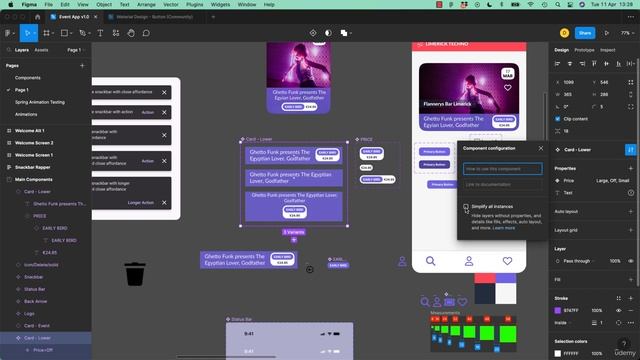Click the Align horizontal centers icon
Screen dimensions: 640x360
(x=570, y=64)
